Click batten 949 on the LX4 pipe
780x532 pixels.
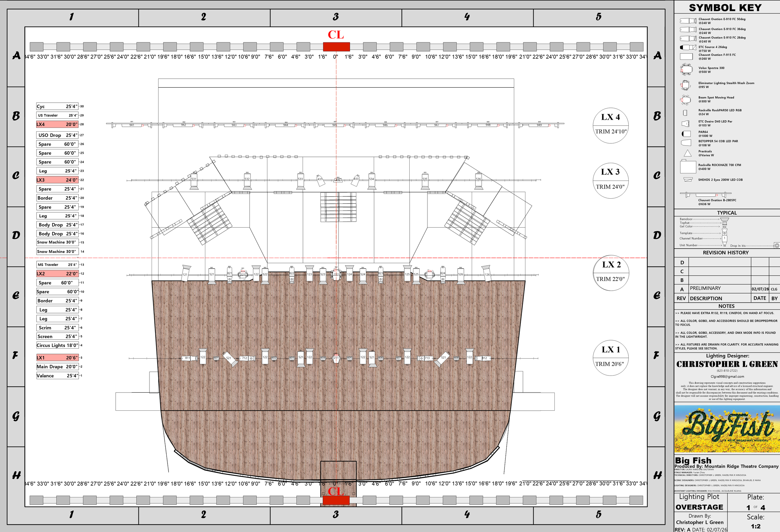[x=539, y=125]
